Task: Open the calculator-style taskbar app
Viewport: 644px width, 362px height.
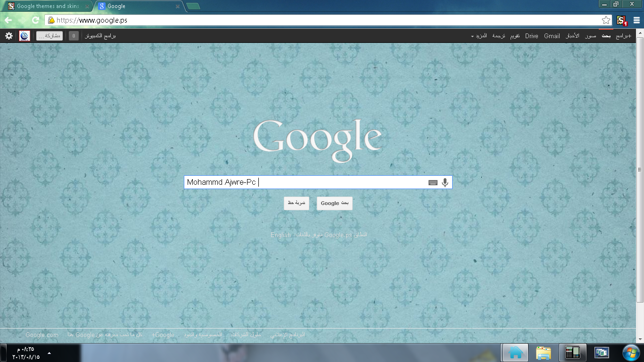Action: pyautogui.click(x=572, y=353)
